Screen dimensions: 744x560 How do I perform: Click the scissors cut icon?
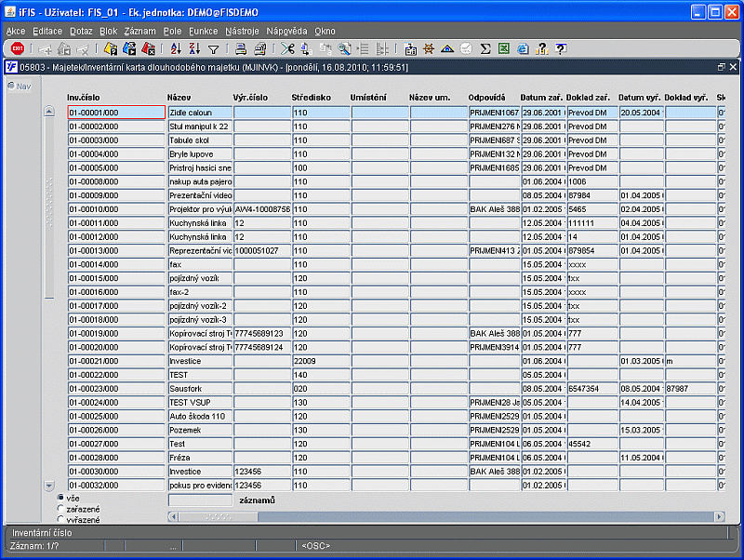287,49
